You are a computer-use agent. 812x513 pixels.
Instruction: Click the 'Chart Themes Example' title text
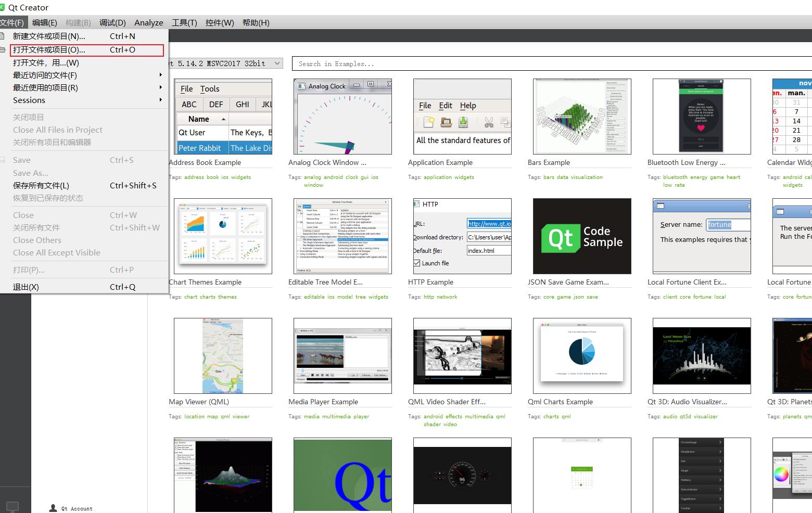(x=205, y=282)
